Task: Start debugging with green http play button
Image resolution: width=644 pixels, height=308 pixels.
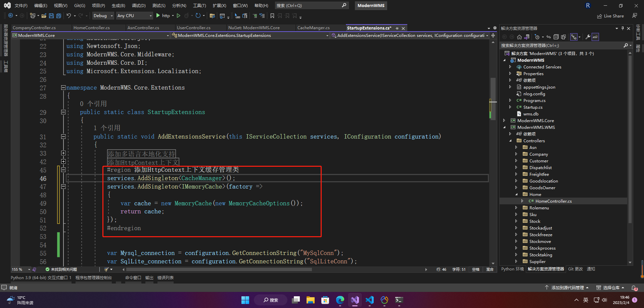Action: tap(158, 15)
